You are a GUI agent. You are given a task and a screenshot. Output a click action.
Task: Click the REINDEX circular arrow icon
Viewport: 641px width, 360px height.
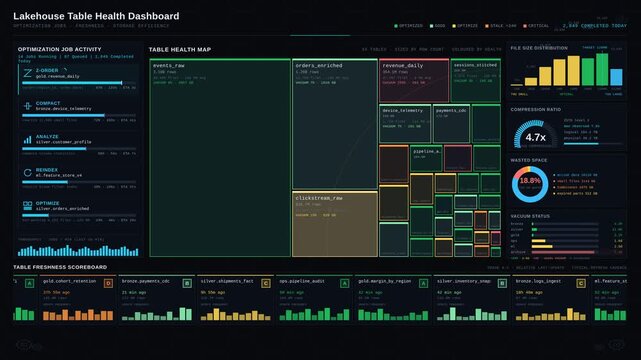pyautogui.click(x=27, y=173)
